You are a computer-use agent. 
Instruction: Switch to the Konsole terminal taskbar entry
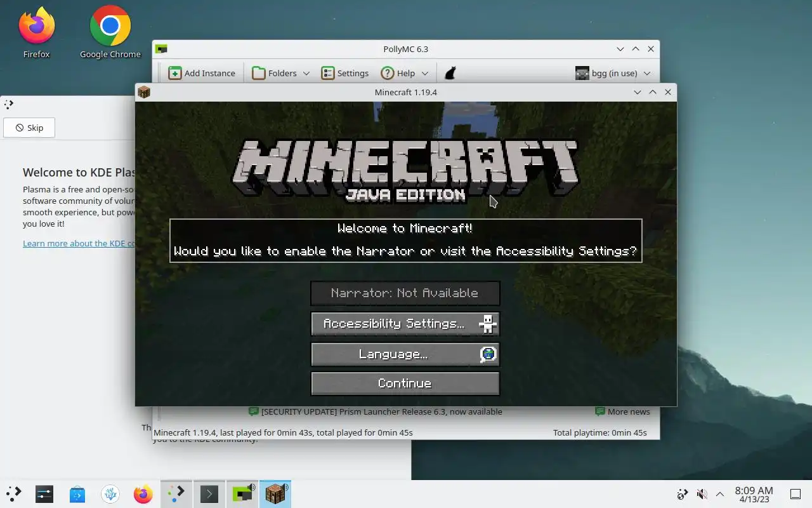(x=209, y=493)
